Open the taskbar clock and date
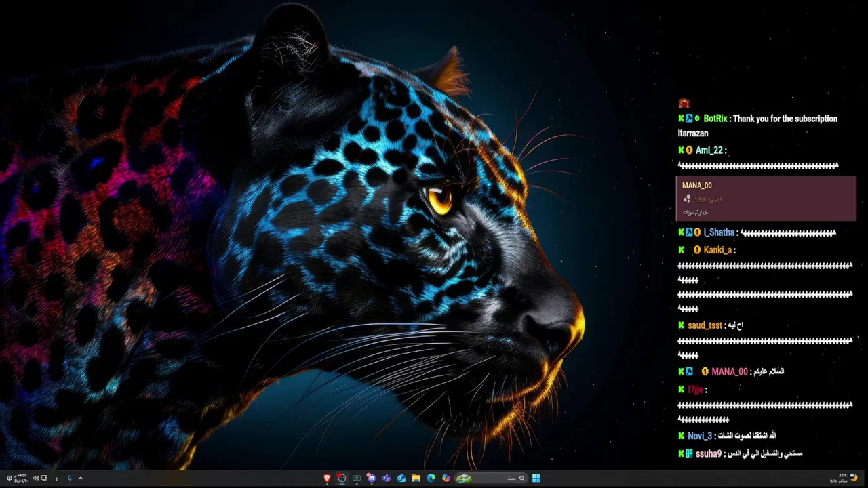 (x=21, y=478)
